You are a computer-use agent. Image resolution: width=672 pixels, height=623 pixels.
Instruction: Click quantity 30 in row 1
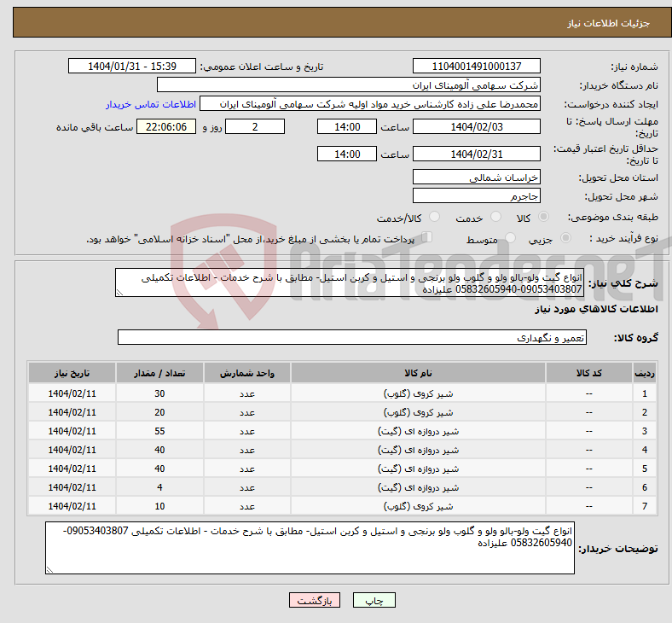pos(159,393)
